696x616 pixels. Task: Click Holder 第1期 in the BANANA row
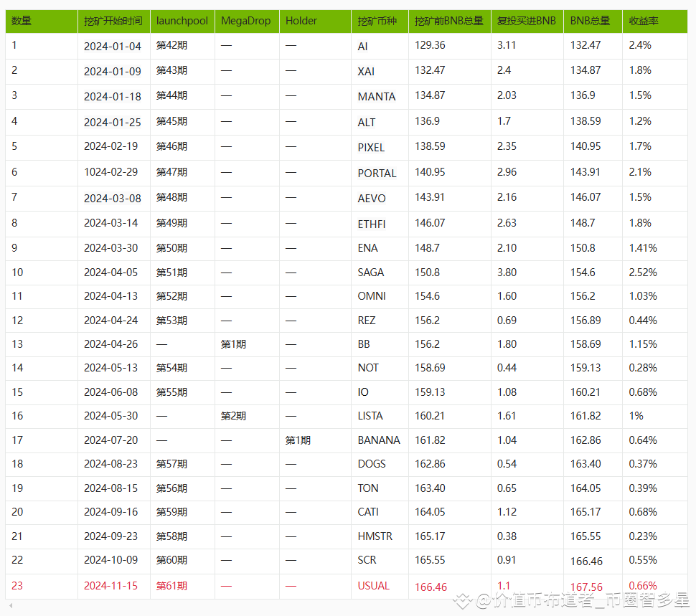pyautogui.click(x=297, y=440)
